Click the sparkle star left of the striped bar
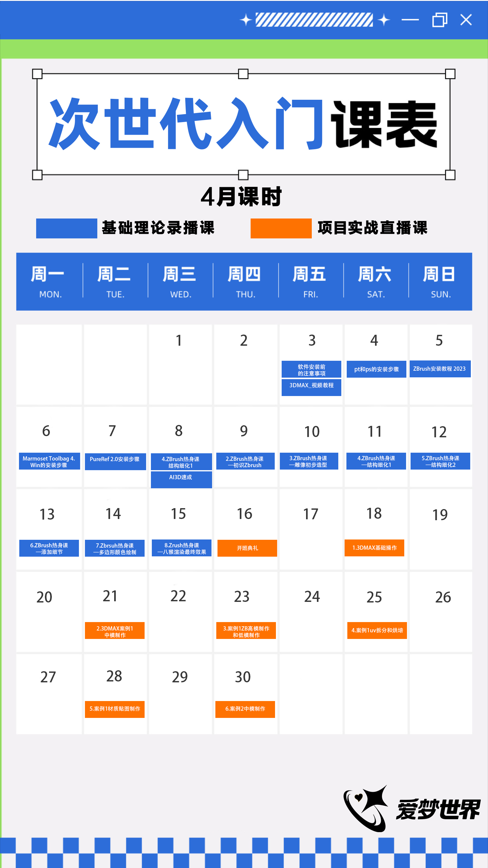Viewport: 488px width, 868px height. (246, 20)
